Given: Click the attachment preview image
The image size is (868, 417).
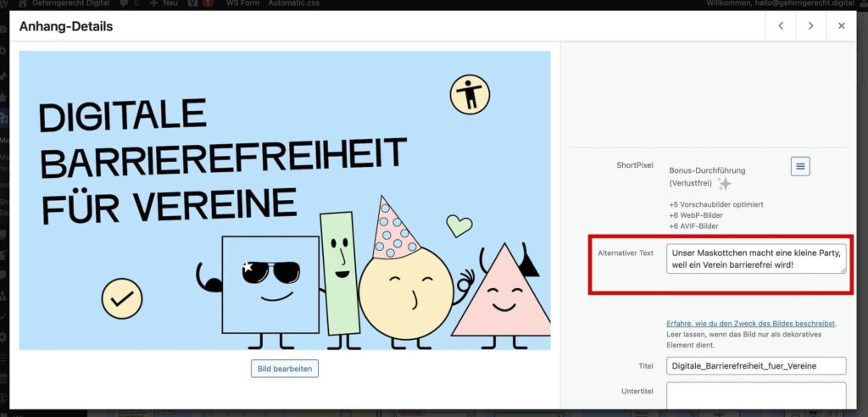Looking at the screenshot, I should pyautogui.click(x=285, y=201).
